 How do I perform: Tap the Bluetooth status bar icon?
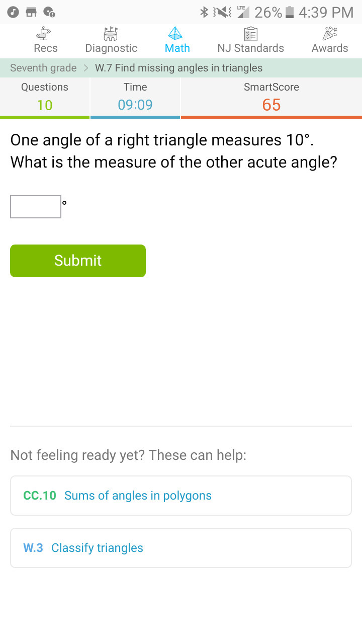pyautogui.click(x=204, y=12)
